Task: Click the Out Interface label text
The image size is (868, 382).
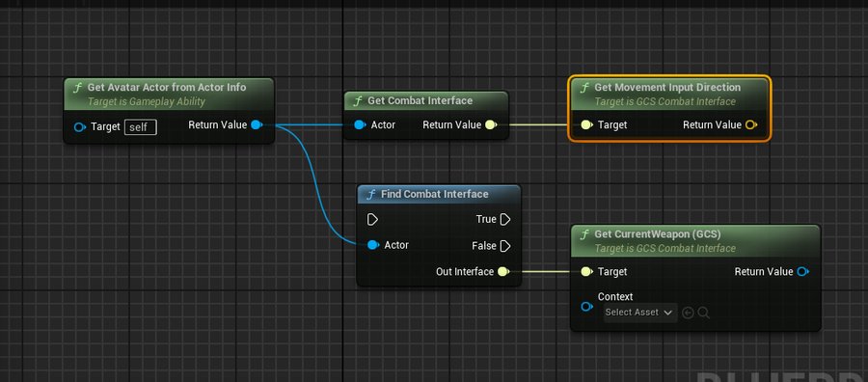Action: [x=465, y=272]
